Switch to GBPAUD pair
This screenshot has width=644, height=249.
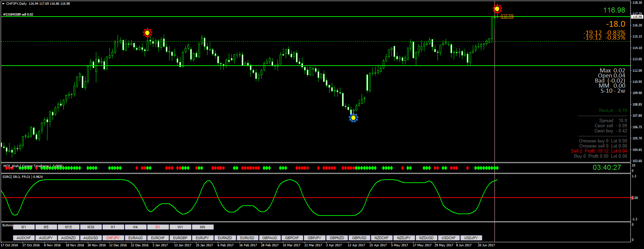[x=270, y=238]
